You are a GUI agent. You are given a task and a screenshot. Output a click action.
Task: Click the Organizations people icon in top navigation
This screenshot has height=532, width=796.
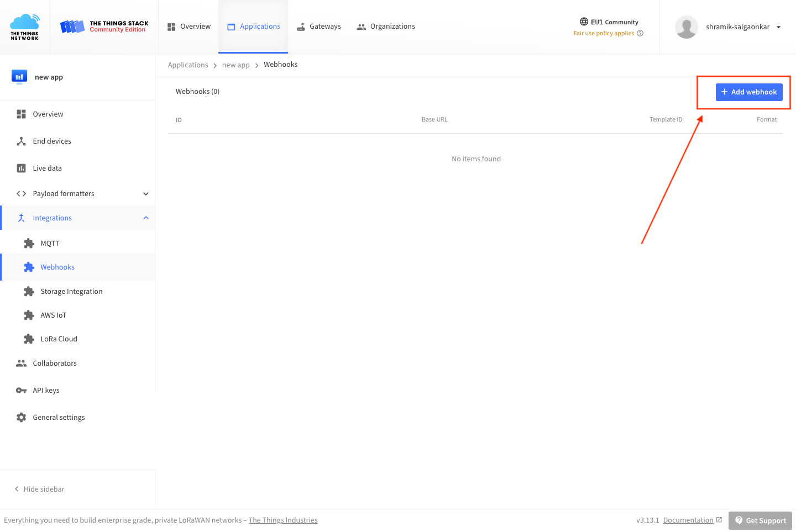(362, 27)
